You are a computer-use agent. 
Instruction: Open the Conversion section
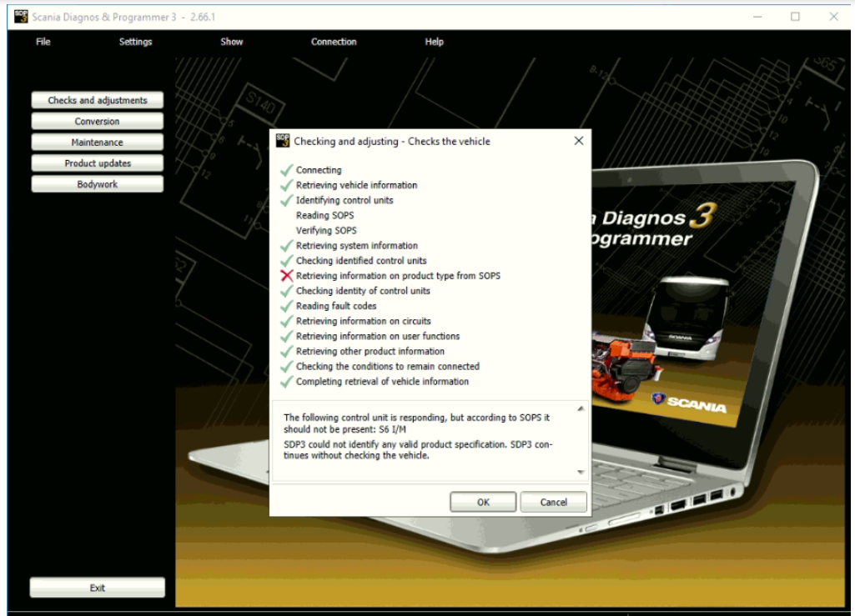pos(97,121)
